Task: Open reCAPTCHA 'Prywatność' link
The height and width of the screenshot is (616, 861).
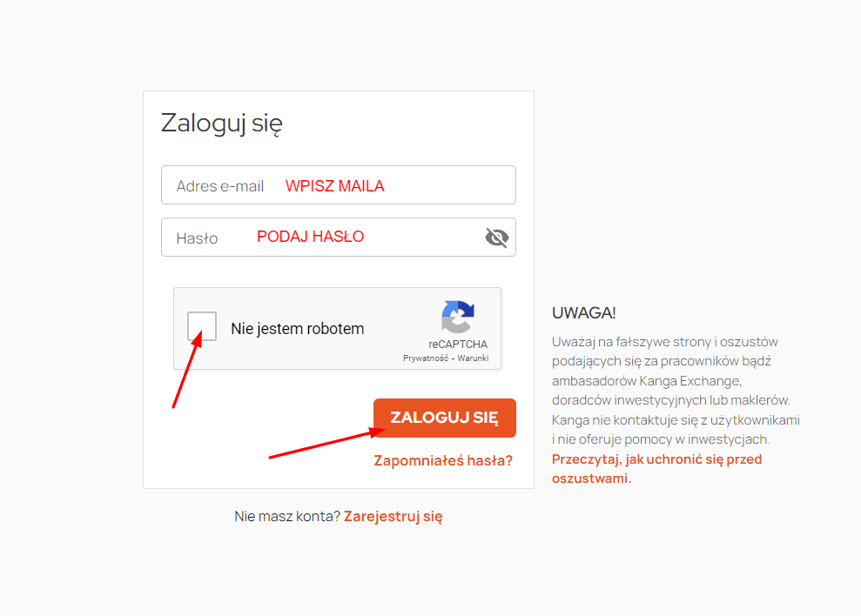Action: coord(426,358)
